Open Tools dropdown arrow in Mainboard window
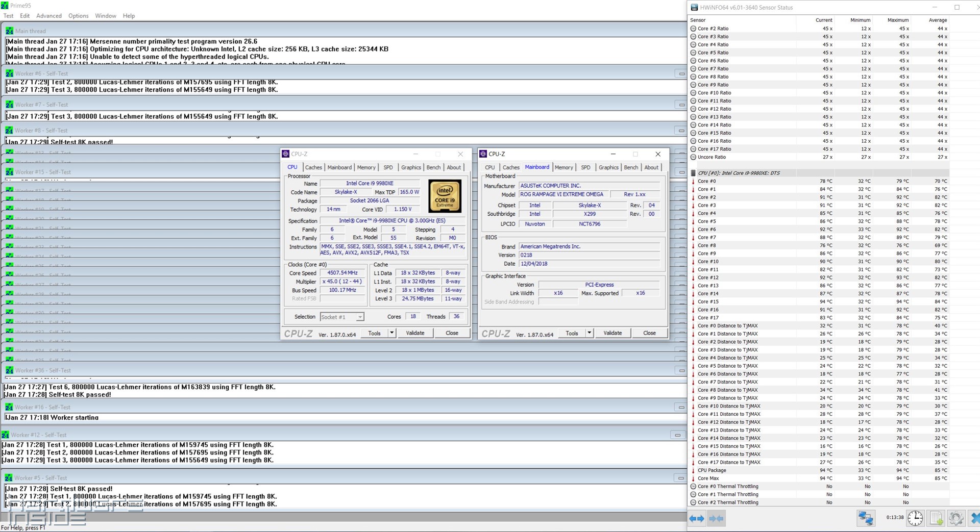Viewport: 980px width, 532px height. [589, 333]
